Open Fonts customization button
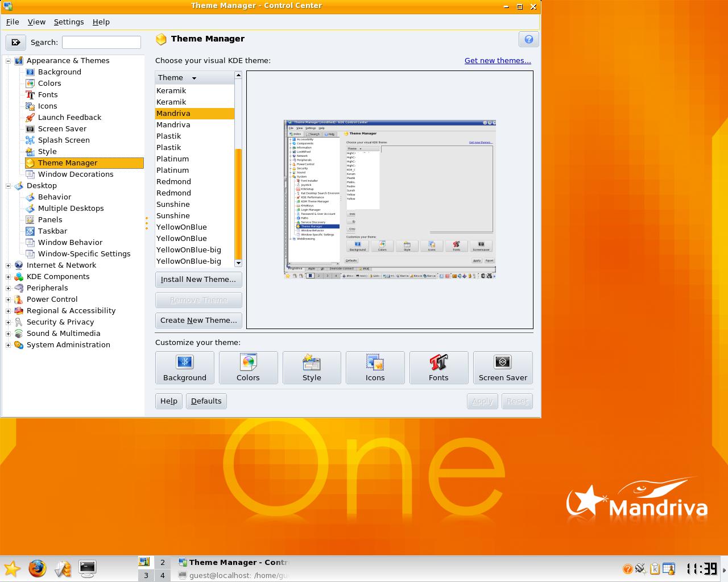 click(439, 368)
